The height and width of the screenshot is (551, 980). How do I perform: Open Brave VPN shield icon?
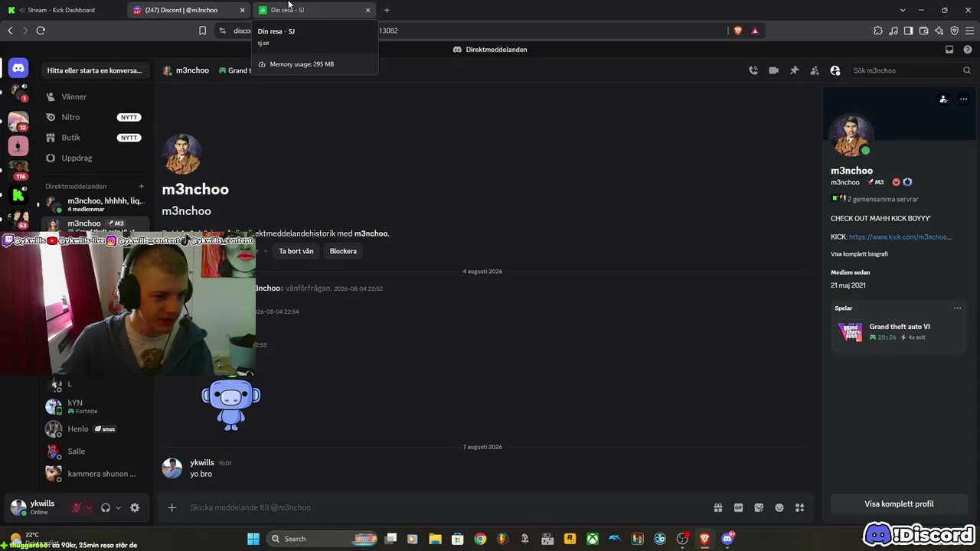click(x=954, y=31)
